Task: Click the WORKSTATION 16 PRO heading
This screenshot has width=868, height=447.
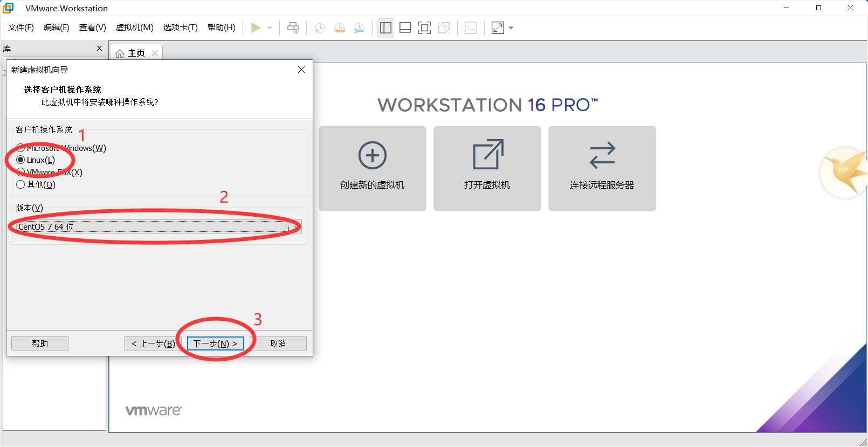Action: coord(488,105)
